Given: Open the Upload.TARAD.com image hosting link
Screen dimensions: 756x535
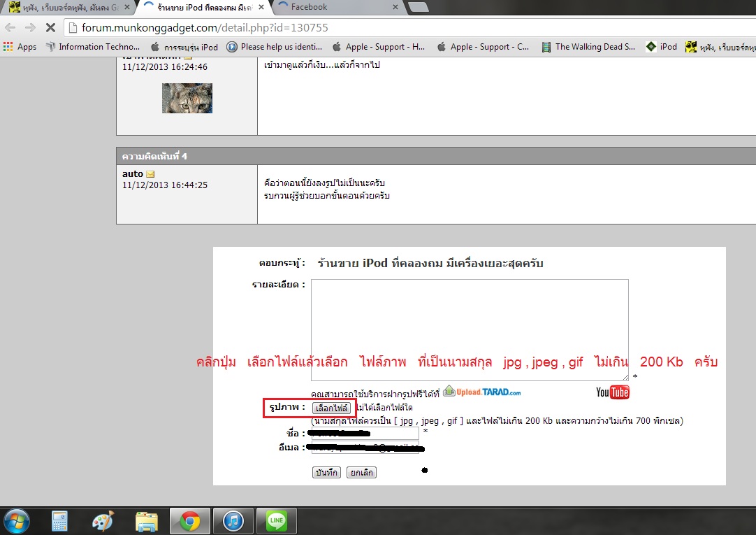Looking at the screenshot, I should (482, 392).
